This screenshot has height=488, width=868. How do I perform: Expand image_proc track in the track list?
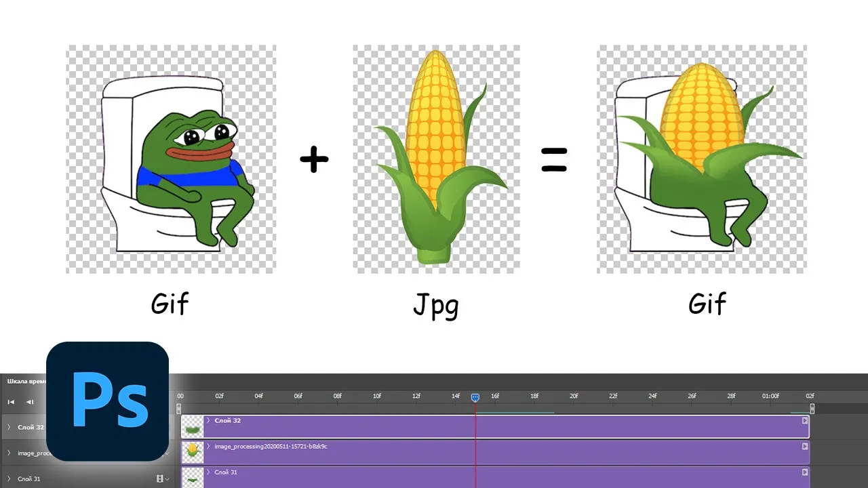click(9, 453)
